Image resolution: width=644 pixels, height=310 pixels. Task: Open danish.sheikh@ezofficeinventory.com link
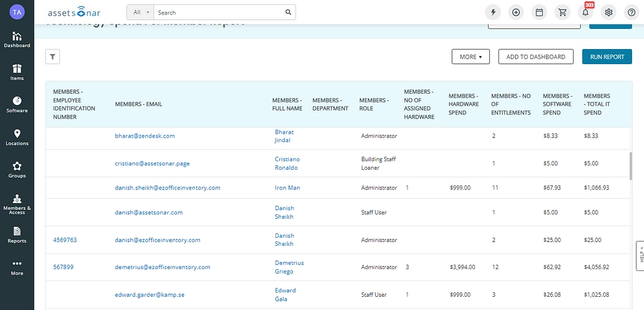tap(167, 187)
